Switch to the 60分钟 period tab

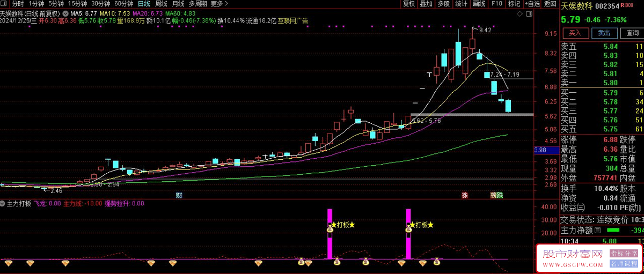[124, 3]
